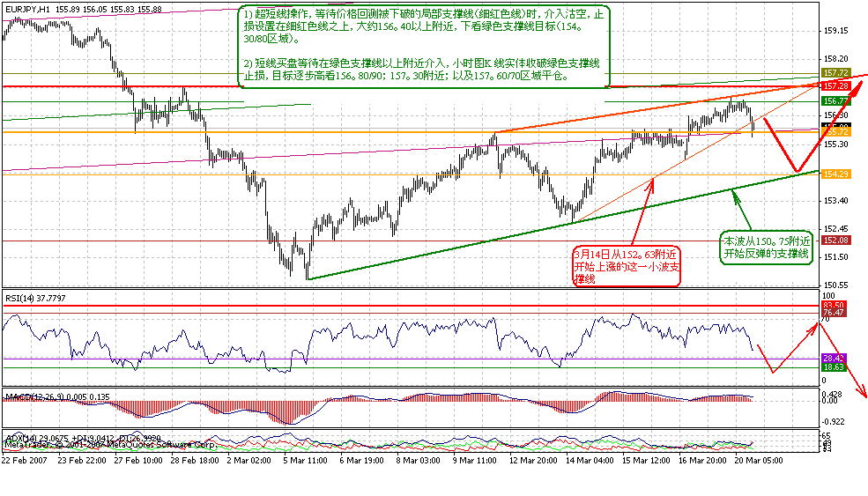Click the 6 Mar 19:00 time label
Screen dimensions: 868x496
tap(361, 461)
